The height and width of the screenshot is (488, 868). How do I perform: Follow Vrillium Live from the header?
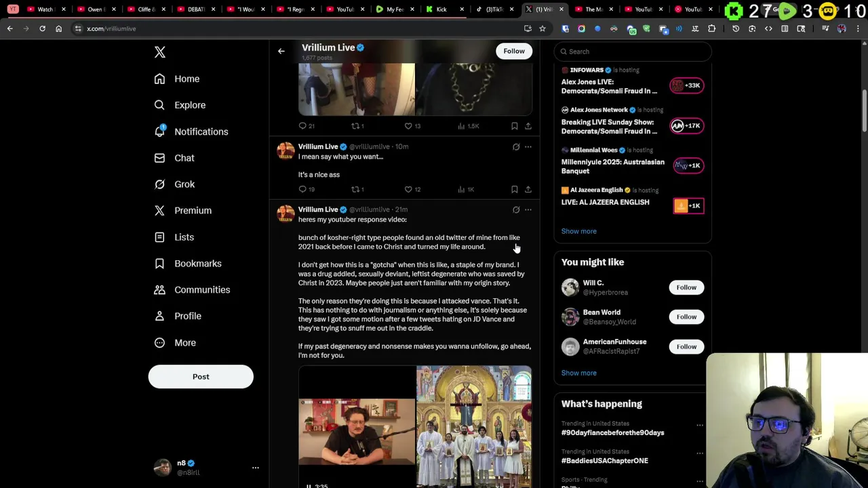pyautogui.click(x=514, y=51)
